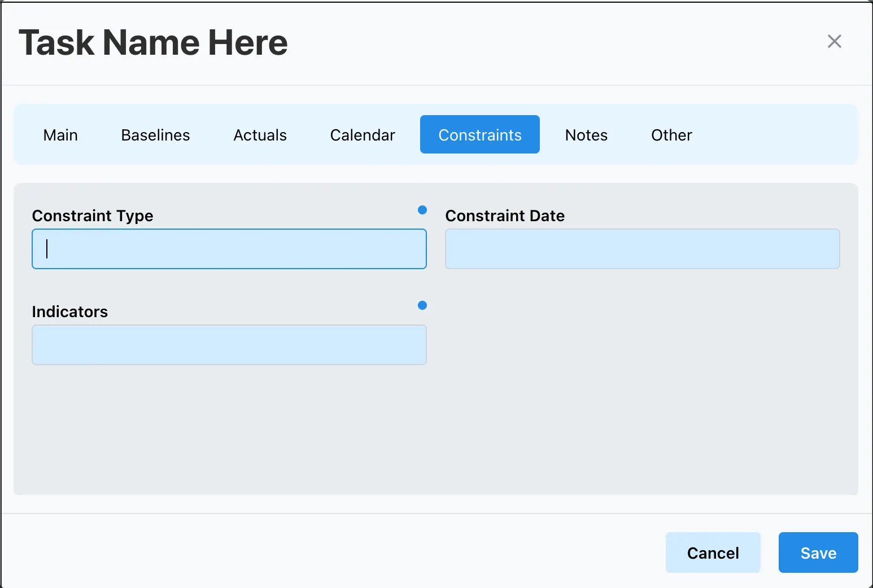Click the Indicators label

[70, 311]
